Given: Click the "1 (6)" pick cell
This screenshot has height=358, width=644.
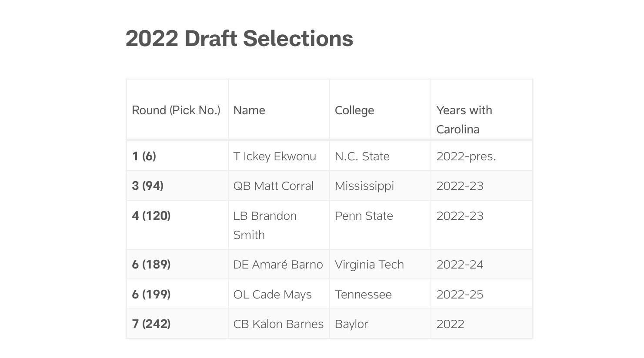Looking at the screenshot, I should [144, 156].
